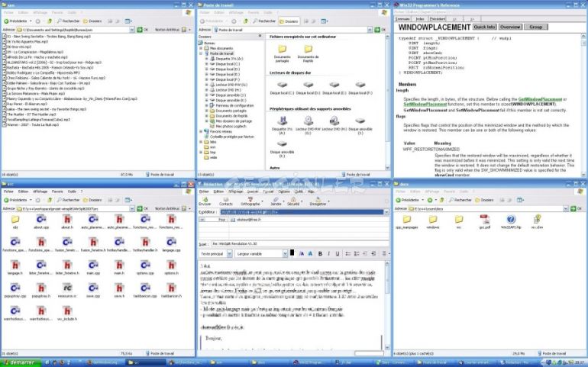
Task: Click Enregistrer save icon in mail composer
Action: (318, 201)
